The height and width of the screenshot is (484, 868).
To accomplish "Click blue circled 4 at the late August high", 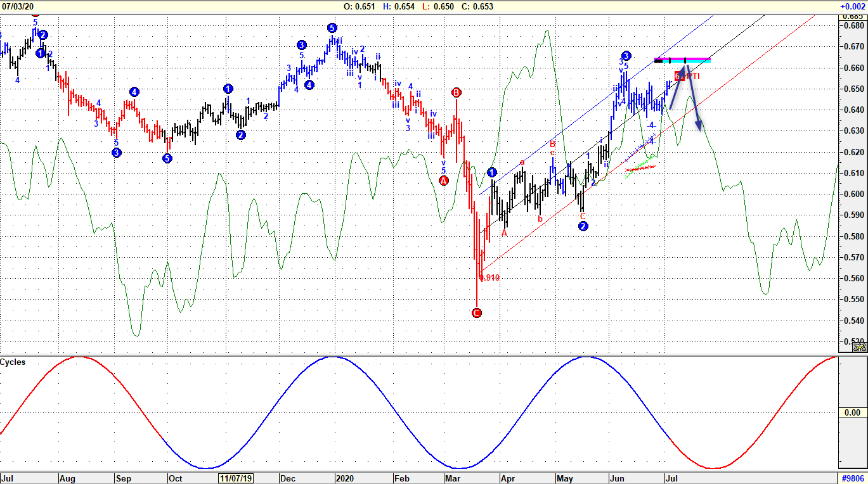I will pyautogui.click(x=134, y=92).
